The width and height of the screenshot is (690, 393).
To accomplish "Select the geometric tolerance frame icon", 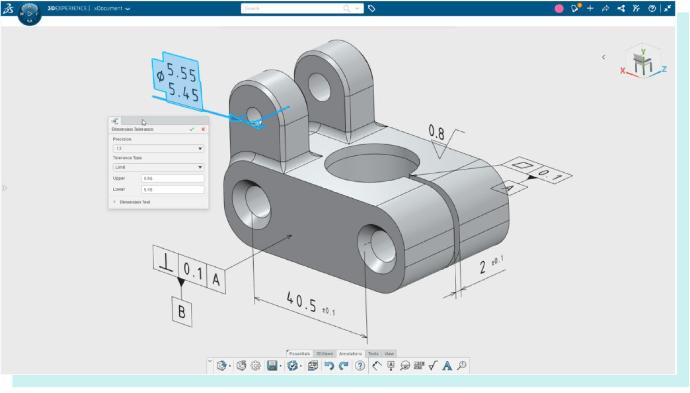I will click(x=419, y=366).
